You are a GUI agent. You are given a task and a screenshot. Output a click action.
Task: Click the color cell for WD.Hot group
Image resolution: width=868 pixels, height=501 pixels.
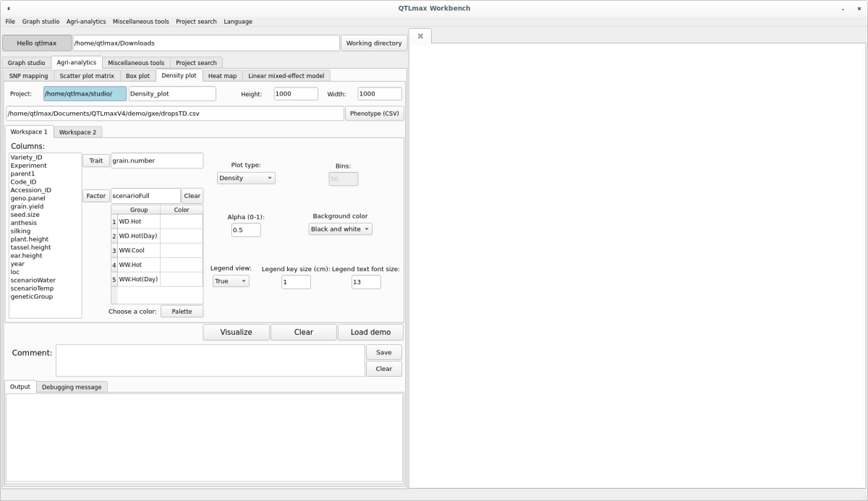[x=181, y=222]
